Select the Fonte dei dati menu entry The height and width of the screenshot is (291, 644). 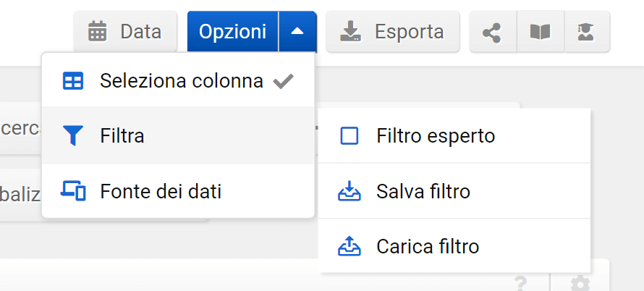point(161,191)
